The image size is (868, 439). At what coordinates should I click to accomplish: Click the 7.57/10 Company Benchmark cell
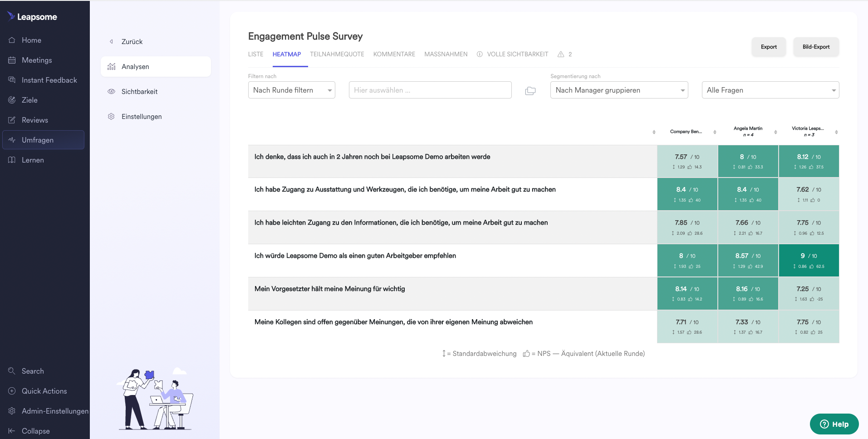pos(687,161)
